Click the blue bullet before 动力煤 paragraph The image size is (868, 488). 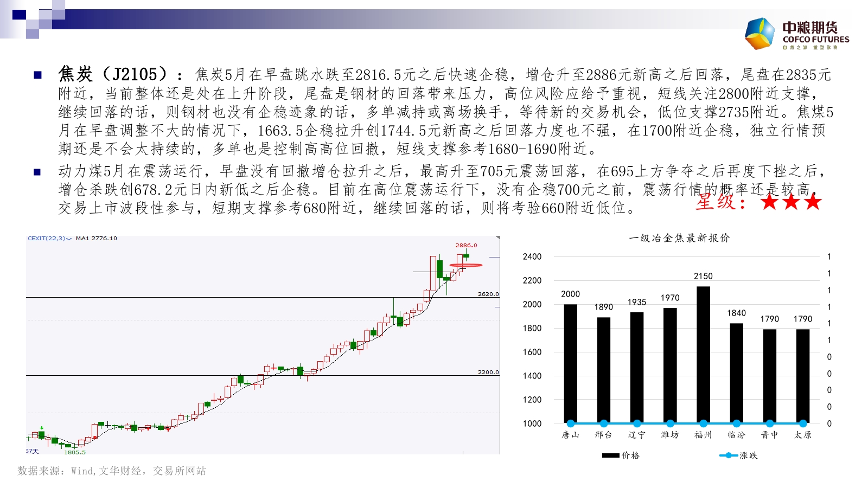37,172
